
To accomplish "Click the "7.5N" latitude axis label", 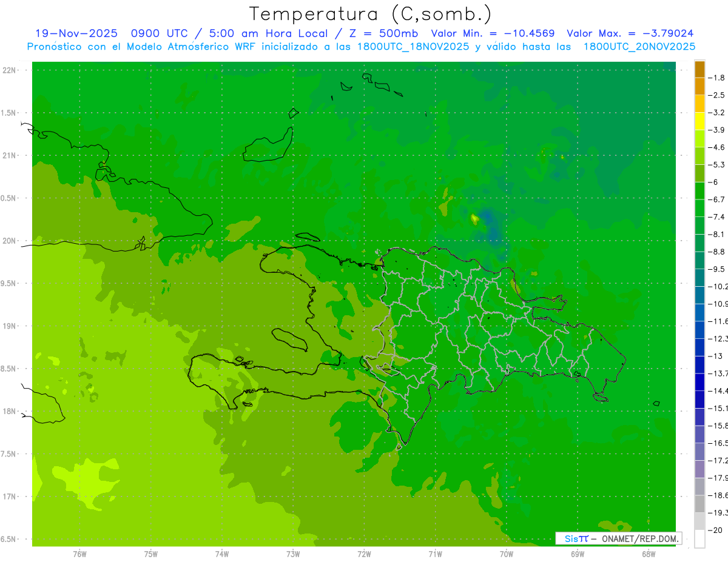I will pos(8,454).
